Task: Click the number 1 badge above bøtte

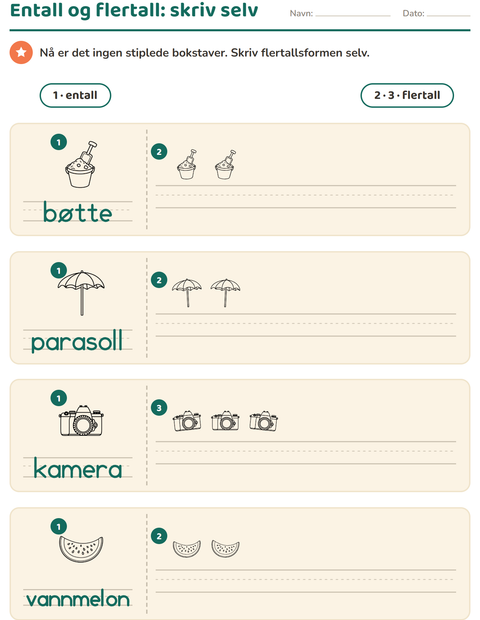Action: point(59,142)
